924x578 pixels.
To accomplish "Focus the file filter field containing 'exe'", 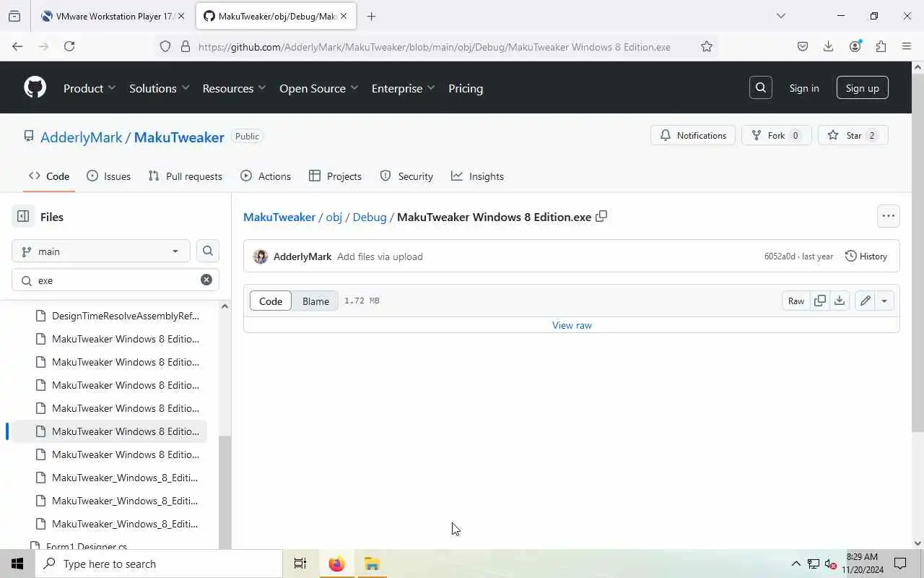I will click(115, 280).
